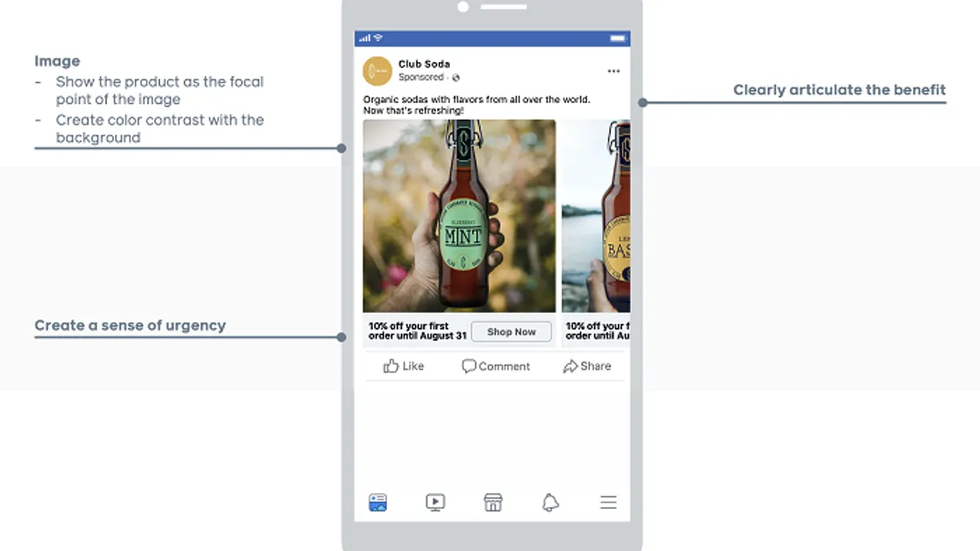Click "Show the product as the focal point" bullet
Screen dimensions: 980x551
click(x=159, y=91)
